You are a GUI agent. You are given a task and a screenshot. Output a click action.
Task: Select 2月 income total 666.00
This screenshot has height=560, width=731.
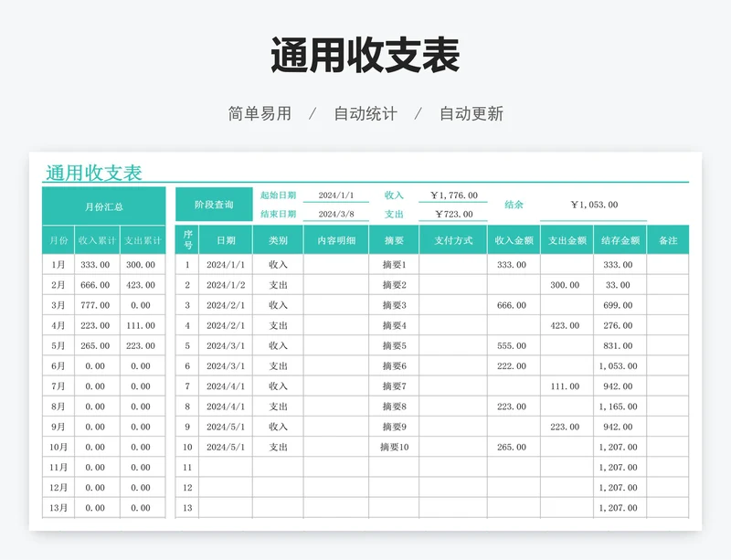[95, 285]
